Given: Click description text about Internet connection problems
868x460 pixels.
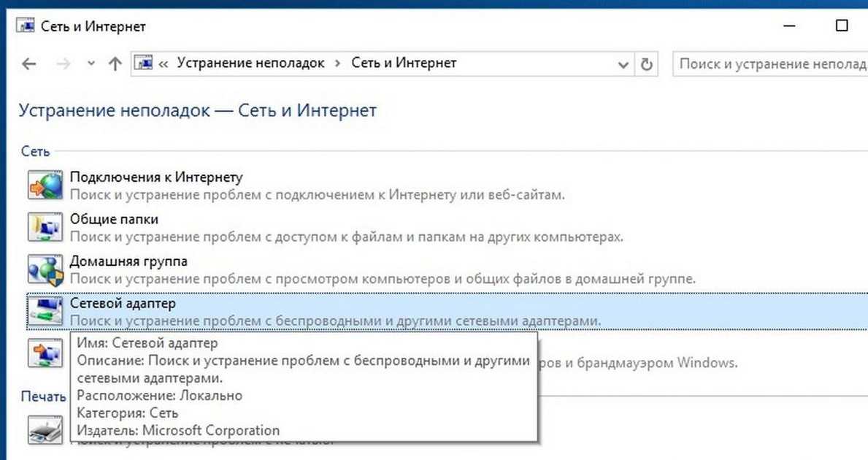Looking at the screenshot, I should pyautogui.click(x=318, y=195).
